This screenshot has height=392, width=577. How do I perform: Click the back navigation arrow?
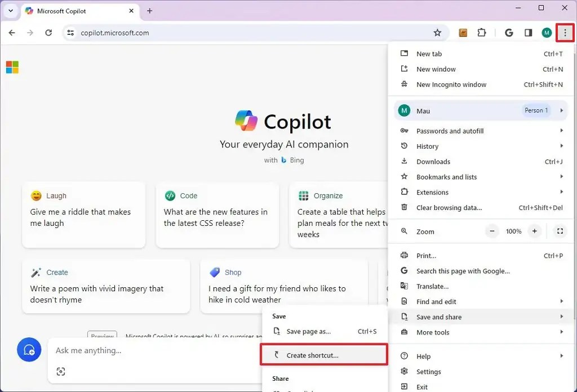(11, 33)
